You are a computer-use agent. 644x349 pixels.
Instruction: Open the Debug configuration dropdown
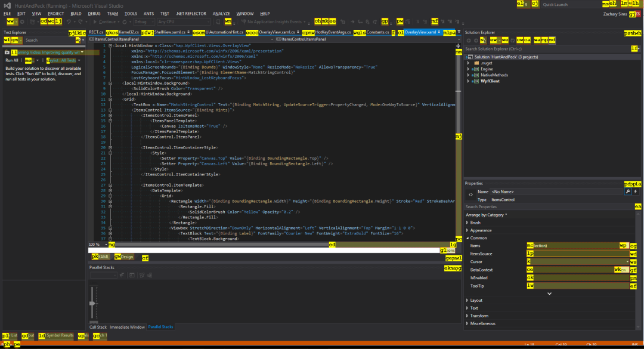(x=143, y=22)
